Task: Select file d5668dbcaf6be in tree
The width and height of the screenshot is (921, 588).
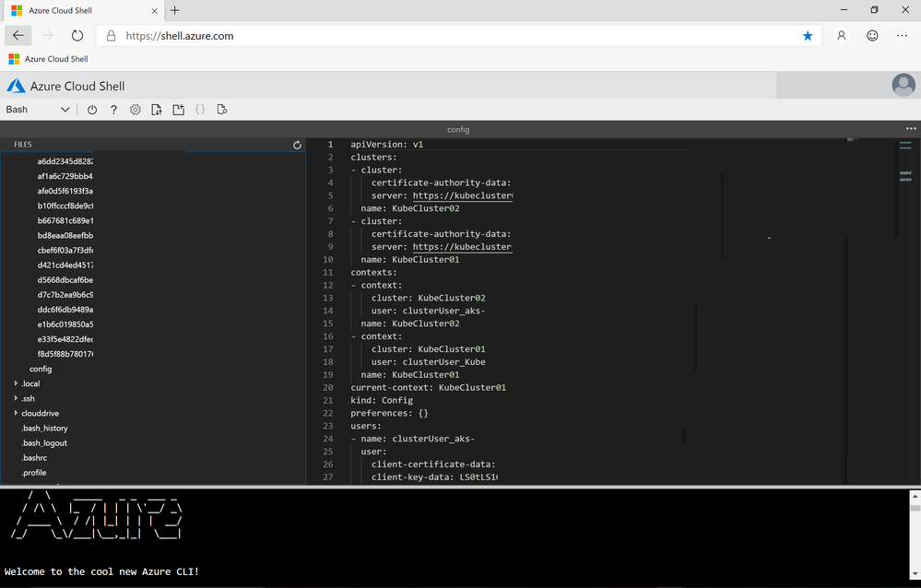Action: coord(65,279)
